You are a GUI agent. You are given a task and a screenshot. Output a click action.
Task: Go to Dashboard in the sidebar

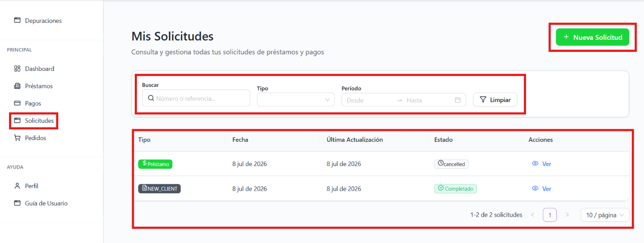point(34,68)
